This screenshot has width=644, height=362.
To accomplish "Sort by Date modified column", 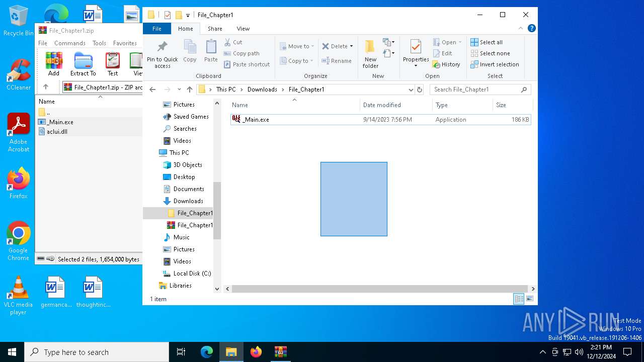I will (396, 105).
